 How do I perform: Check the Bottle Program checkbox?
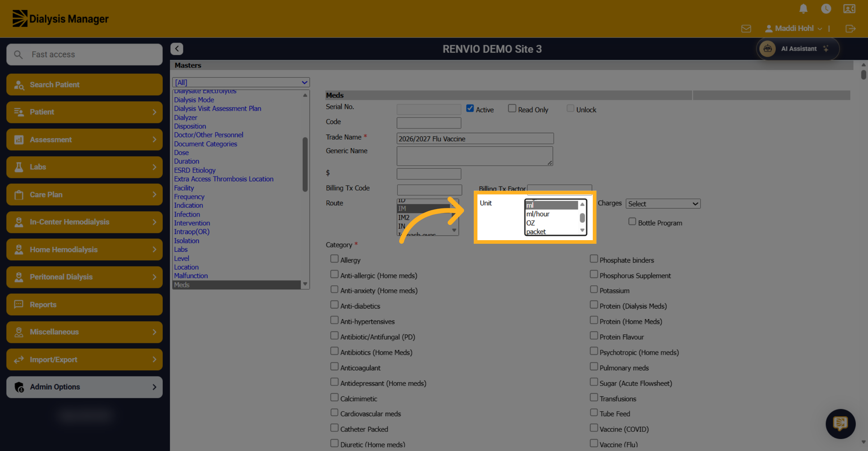click(632, 222)
